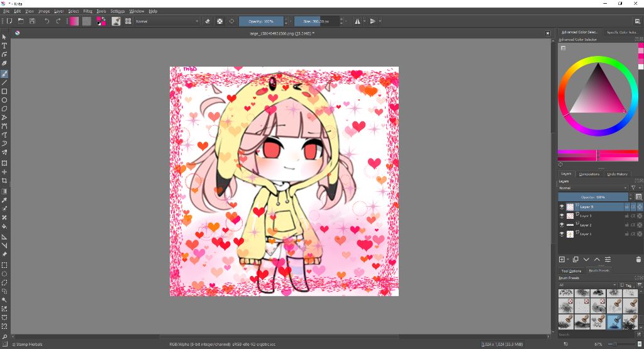The image size is (644, 349).
Task: Open the Layer menu
Action: pos(58,11)
